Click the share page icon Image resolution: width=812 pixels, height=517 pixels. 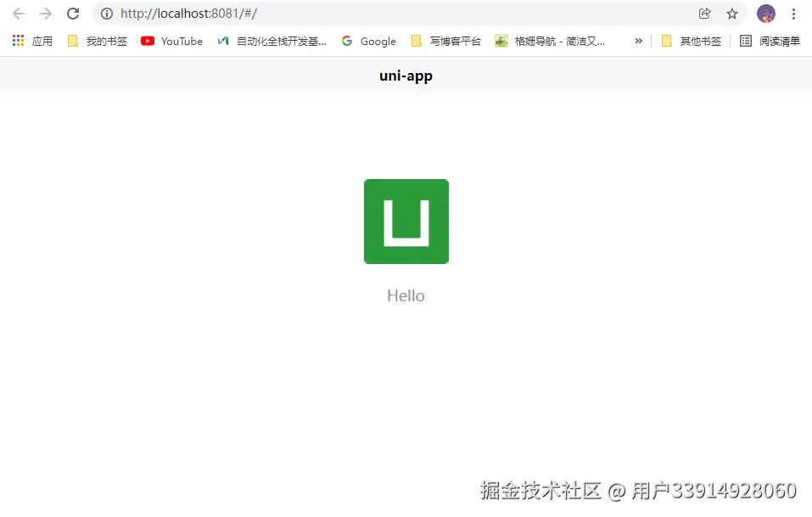click(704, 14)
